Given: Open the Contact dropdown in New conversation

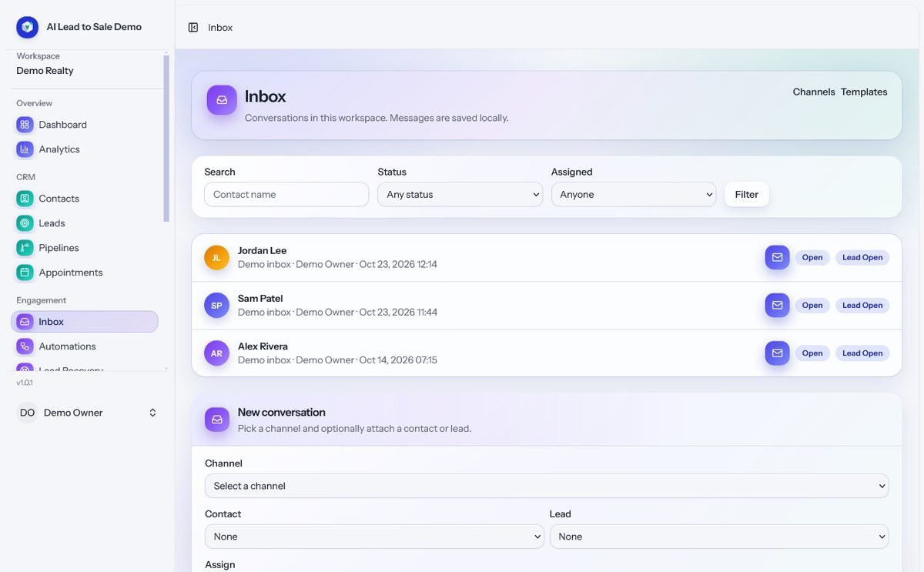Looking at the screenshot, I should (x=374, y=537).
